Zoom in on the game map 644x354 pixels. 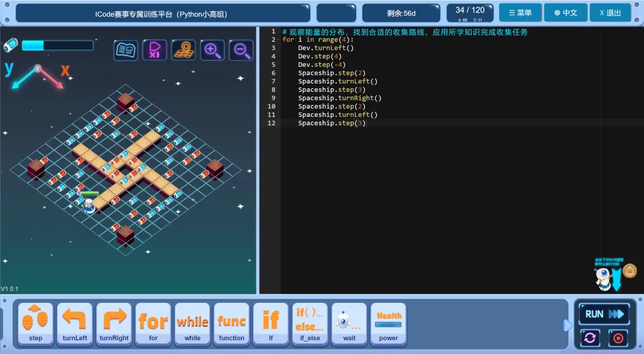point(212,50)
